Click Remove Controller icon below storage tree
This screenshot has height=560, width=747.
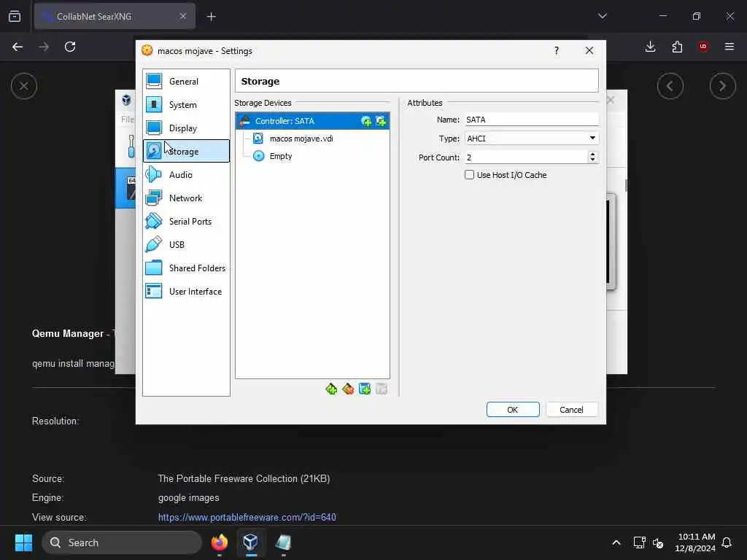(348, 389)
